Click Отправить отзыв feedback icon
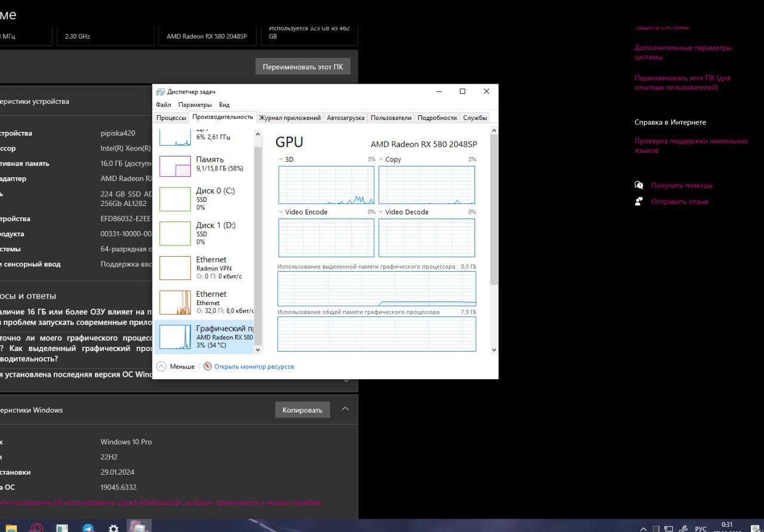 [639, 202]
